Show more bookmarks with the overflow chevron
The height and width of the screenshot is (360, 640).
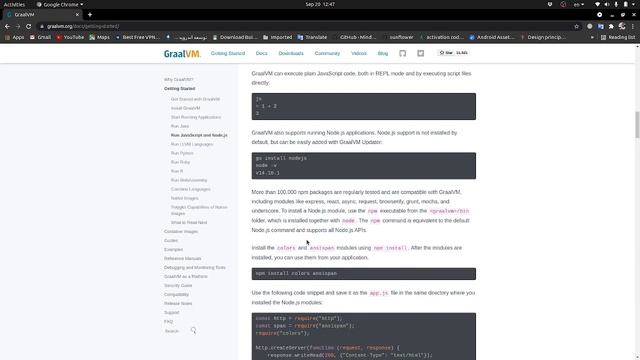pos(592,37)
